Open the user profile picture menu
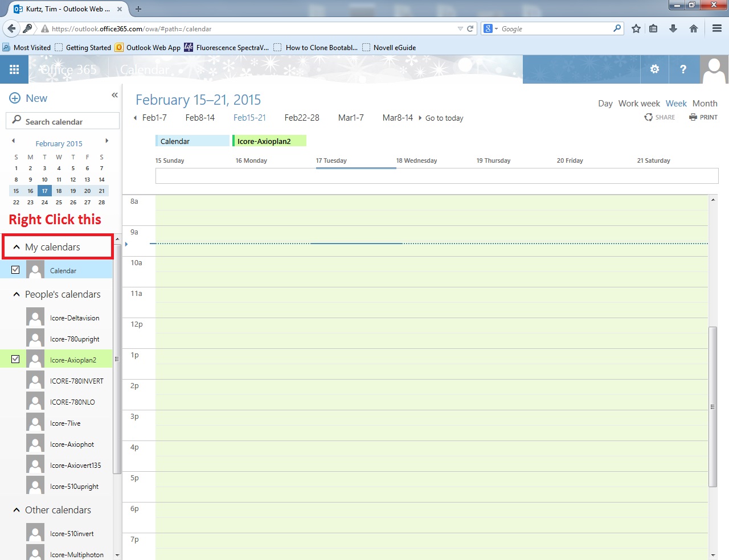Viewport: 729px width, 560px height. [x=714, y=69]
